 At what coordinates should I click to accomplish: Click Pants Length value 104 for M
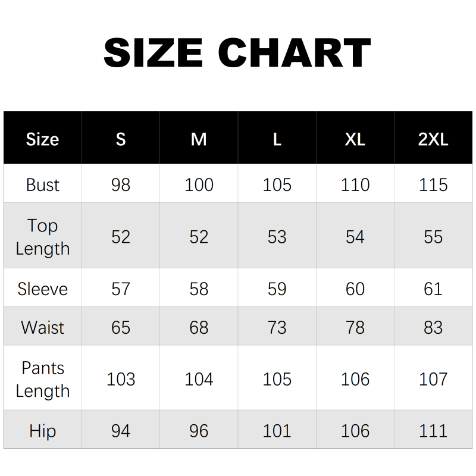coord(199,379)
